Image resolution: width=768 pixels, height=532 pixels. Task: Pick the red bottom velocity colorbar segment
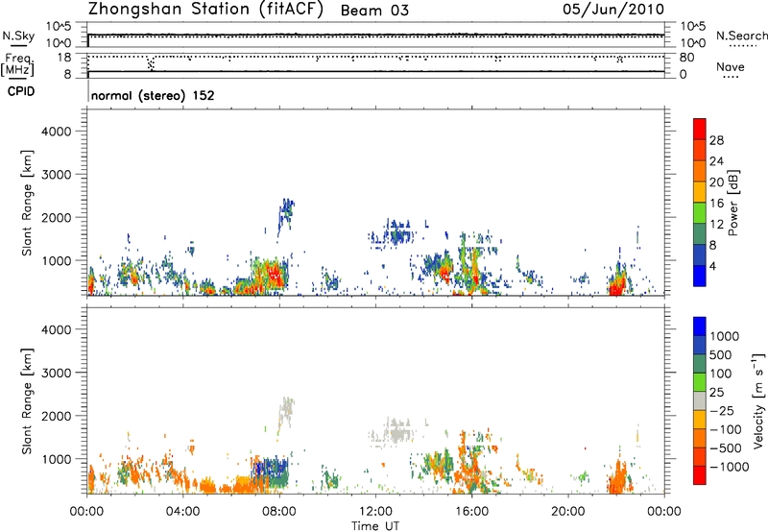tap(700, 475)
